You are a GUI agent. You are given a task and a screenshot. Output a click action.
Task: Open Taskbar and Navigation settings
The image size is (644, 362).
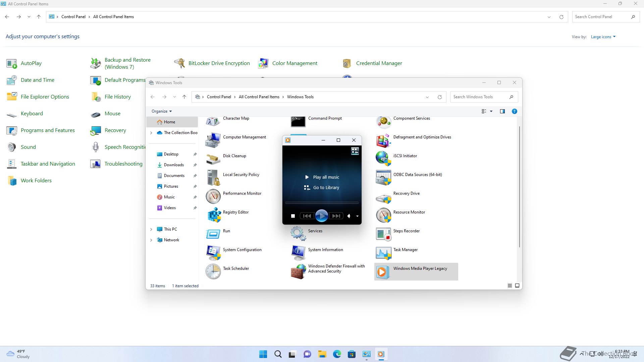41,164
